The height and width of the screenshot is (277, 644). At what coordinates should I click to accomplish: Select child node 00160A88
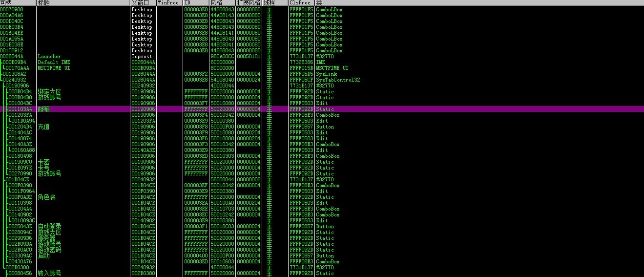[23, 150]
